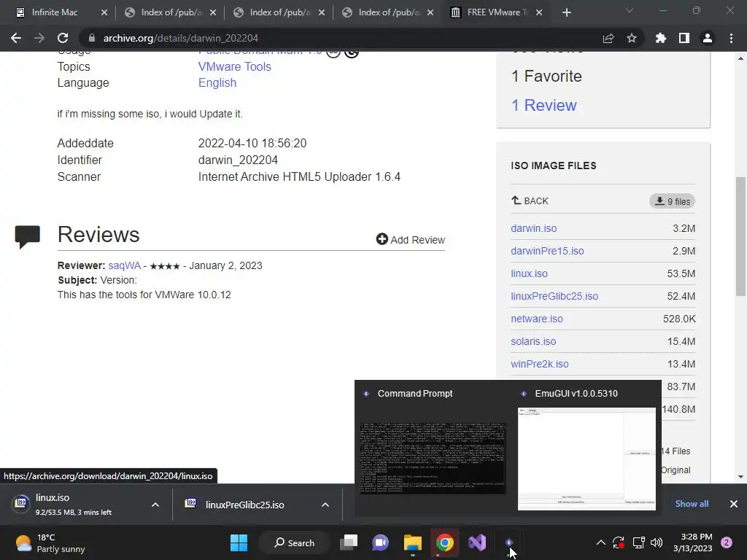Image resolution: width=747 pixels, height=560 pixels.
Task: Toggle the Chrome side panel icon
Action: pyautogui.click(x=684, y=38)
